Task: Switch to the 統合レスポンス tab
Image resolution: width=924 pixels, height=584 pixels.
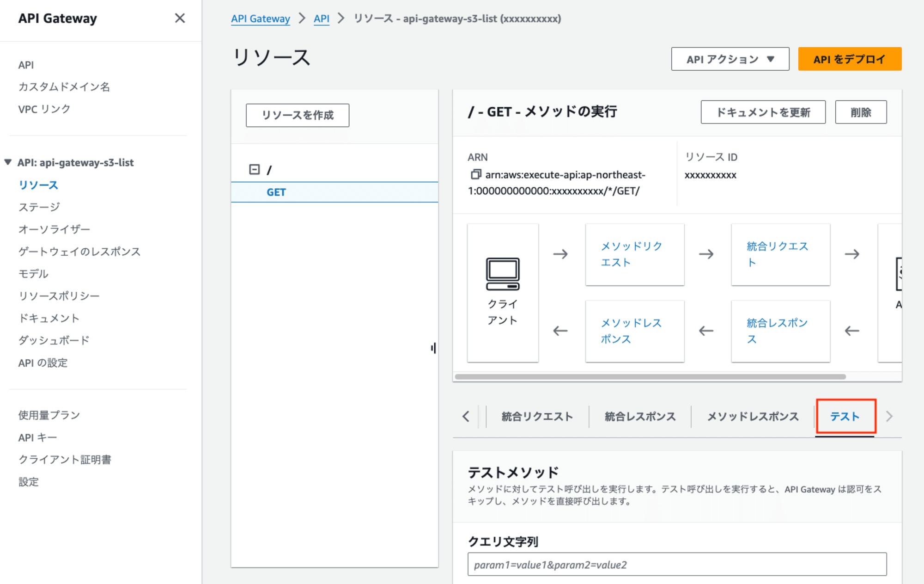Action: pos(640,417)
